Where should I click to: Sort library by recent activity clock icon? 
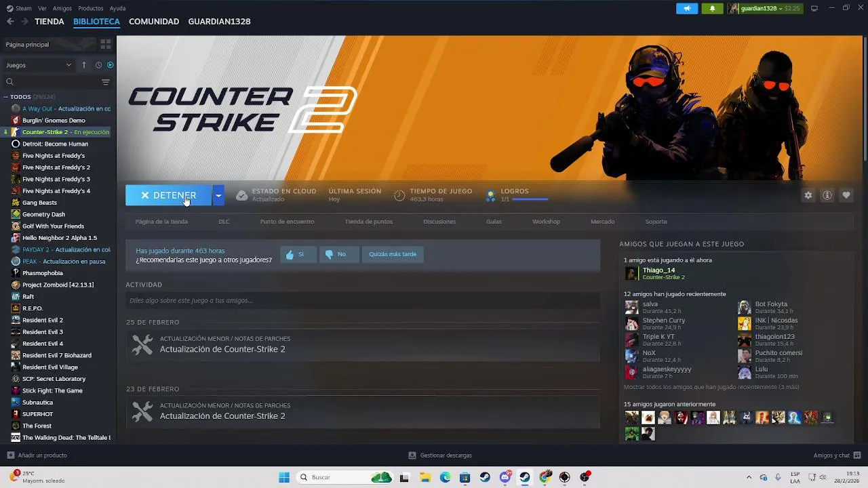point(98,65)
